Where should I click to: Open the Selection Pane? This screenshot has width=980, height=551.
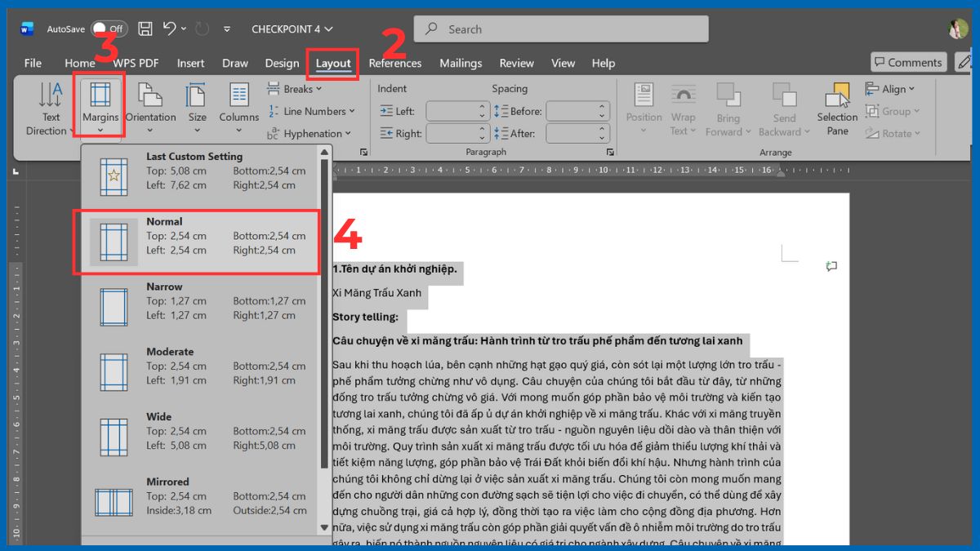pos(837,108)
